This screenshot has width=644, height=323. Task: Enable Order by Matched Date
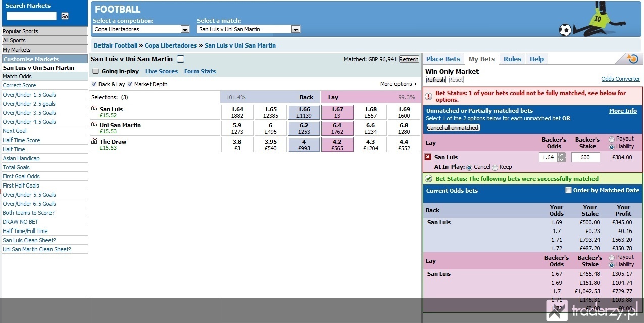[x=568, y=190]
